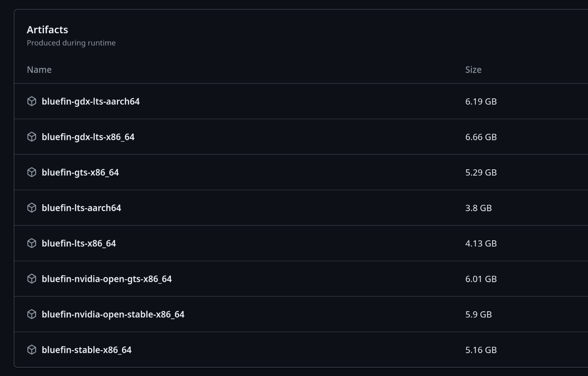Download bluefin-nvidia-open-gts-x86_64 artifact
Screen dimensions: 588x376
tap(107, 279)
